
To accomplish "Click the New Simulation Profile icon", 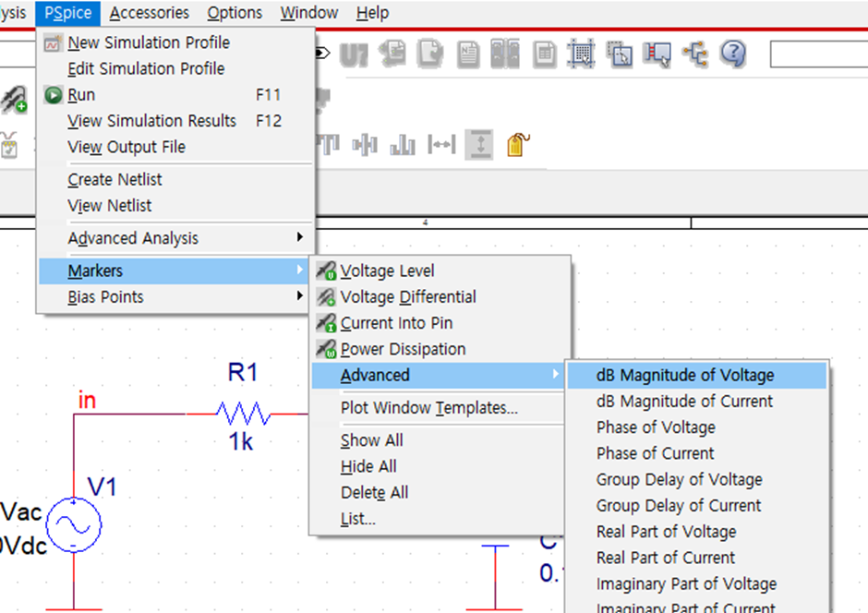I will click(53, 42).
